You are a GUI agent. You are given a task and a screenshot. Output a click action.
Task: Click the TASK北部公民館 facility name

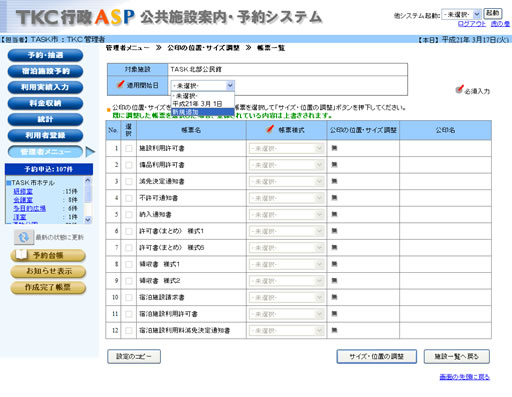click(x=196, y=69)
